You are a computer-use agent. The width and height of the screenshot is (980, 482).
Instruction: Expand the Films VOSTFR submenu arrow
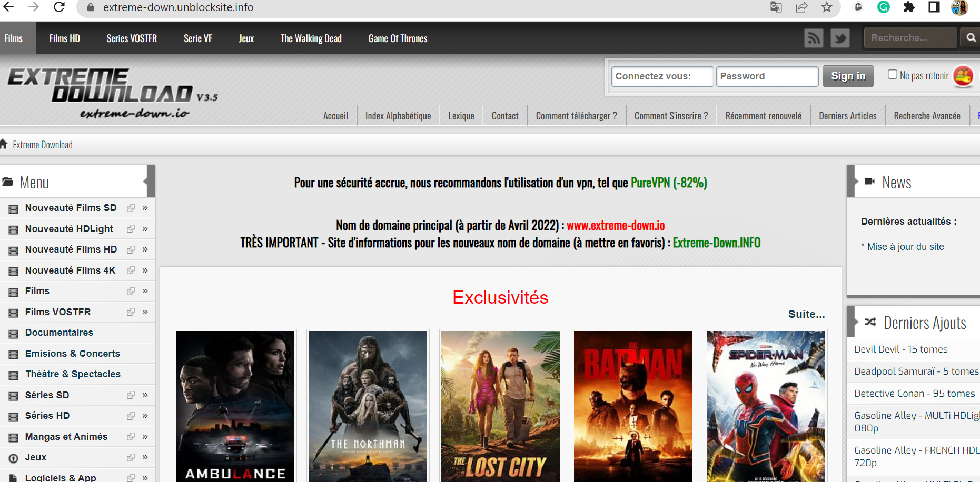click(x=145, y=312)
